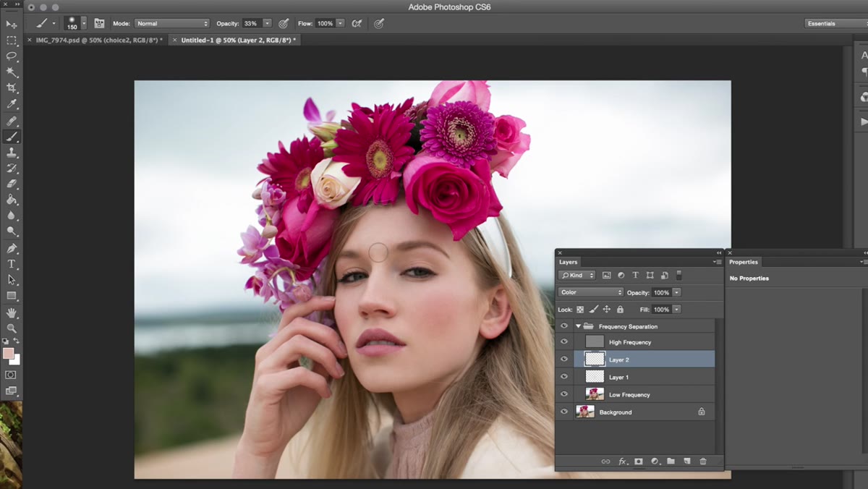Image resolution: width=868 pixels, height=489 pixels.
Task: Toggle lock all
Action: pyautogui.click(x=620, y=310)
